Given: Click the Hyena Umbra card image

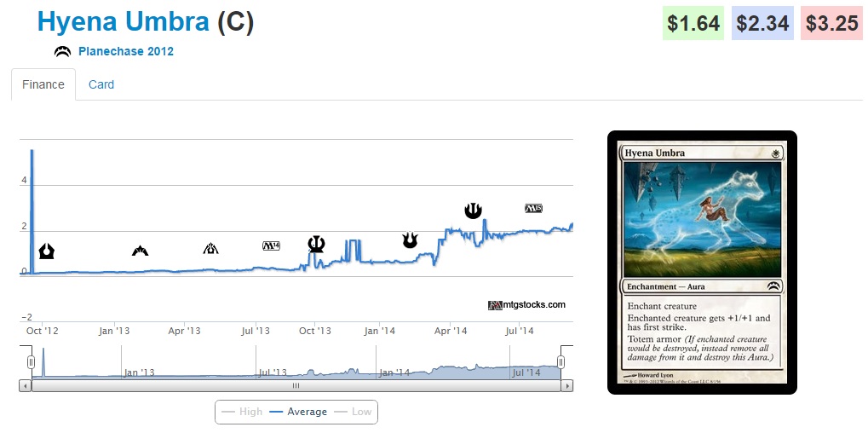Looking at the screenshot, I should [702, 263].
